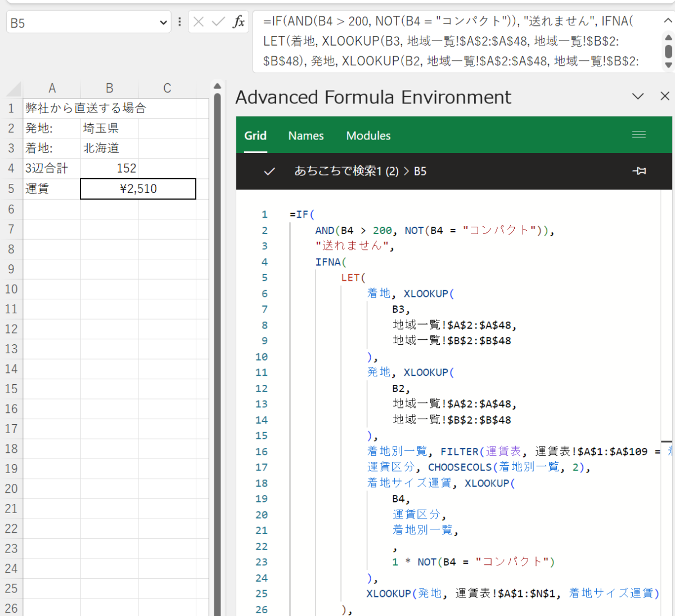Image resolution: width=675 pixels, height=616 pixels.
Task: Select cell B4 with value 152
Action: click(x=110, y=168)
